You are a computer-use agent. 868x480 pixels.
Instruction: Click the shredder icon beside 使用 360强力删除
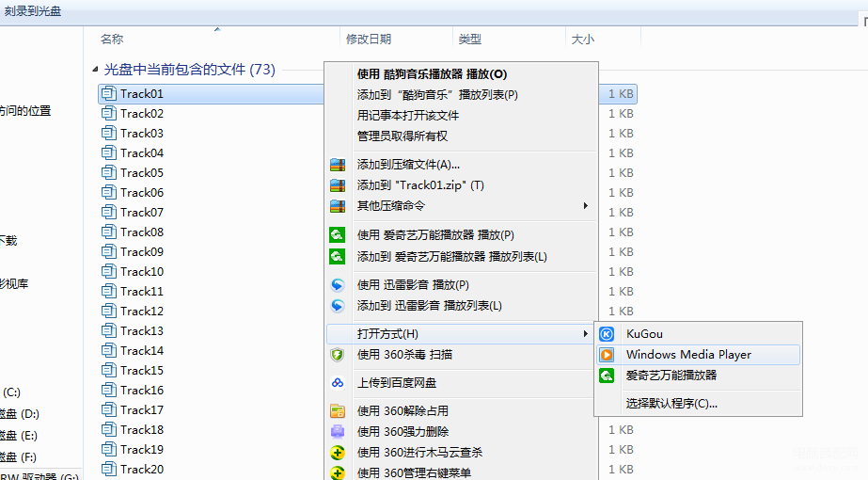click(338, 431)
